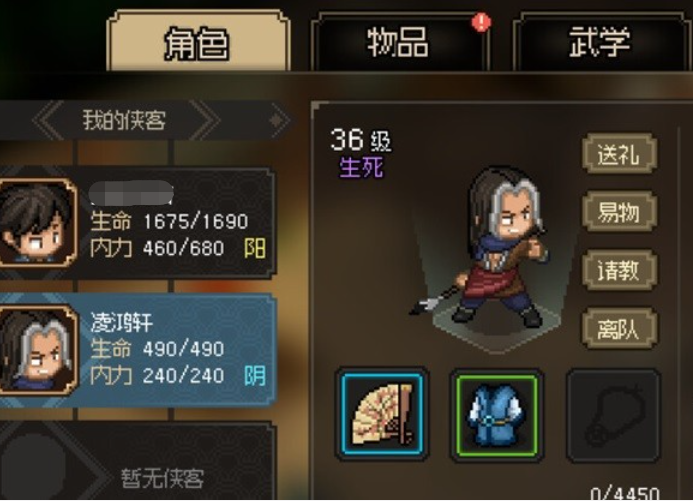Select the empty accessory equipment slot
Viewport: 693px width, 501px height.
[x=613, y=415]
